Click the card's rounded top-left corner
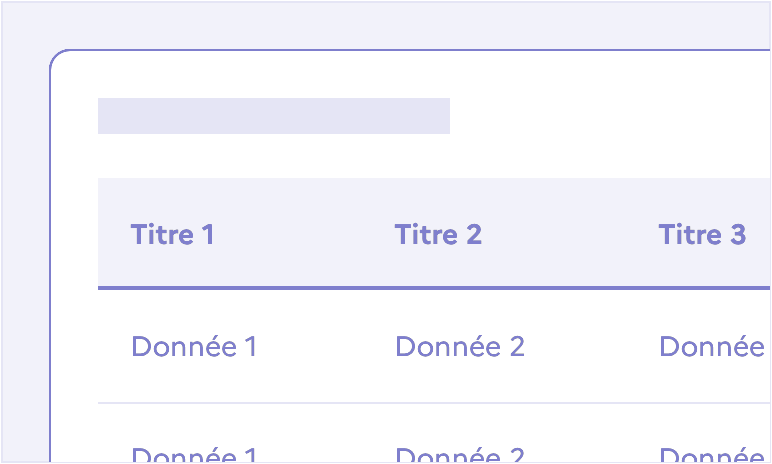772x464 pixels. click(57, 56)
